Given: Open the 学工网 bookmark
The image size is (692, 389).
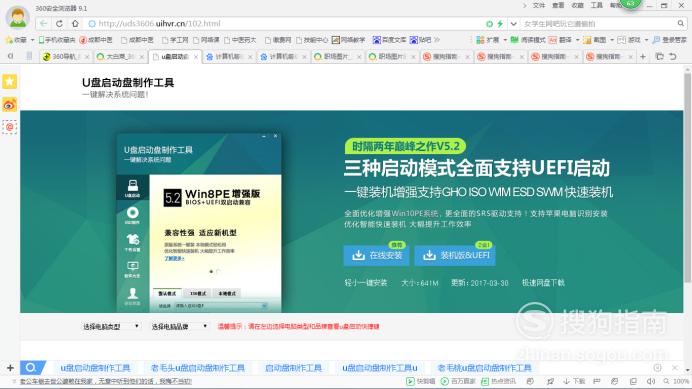Looking at the screenshot, I should (x=175, y=40).
